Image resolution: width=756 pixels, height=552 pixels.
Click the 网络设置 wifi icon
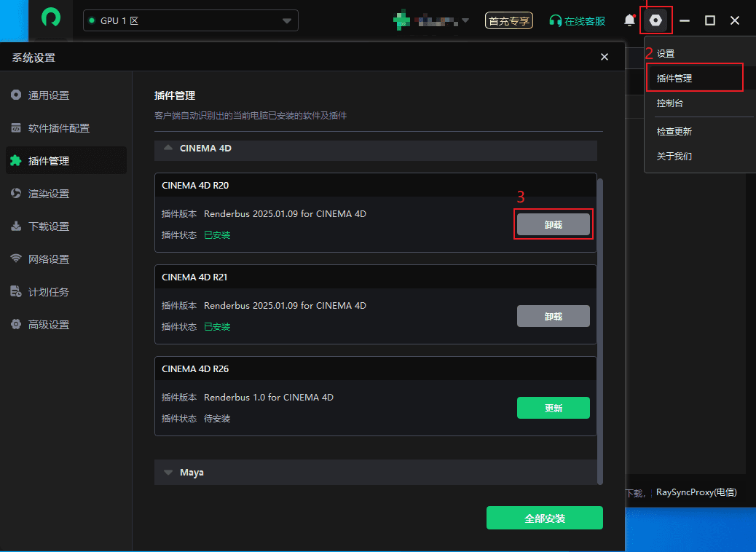tap(16, 259)
